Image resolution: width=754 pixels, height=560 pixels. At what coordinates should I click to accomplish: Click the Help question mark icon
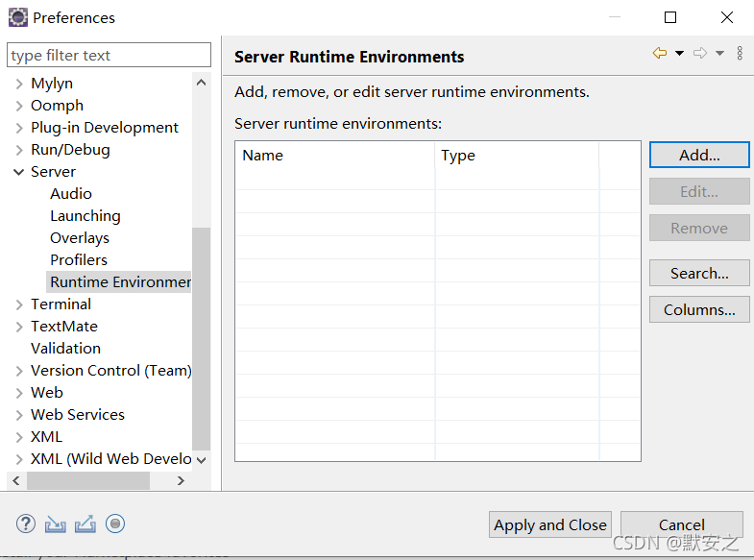[26, 523]
